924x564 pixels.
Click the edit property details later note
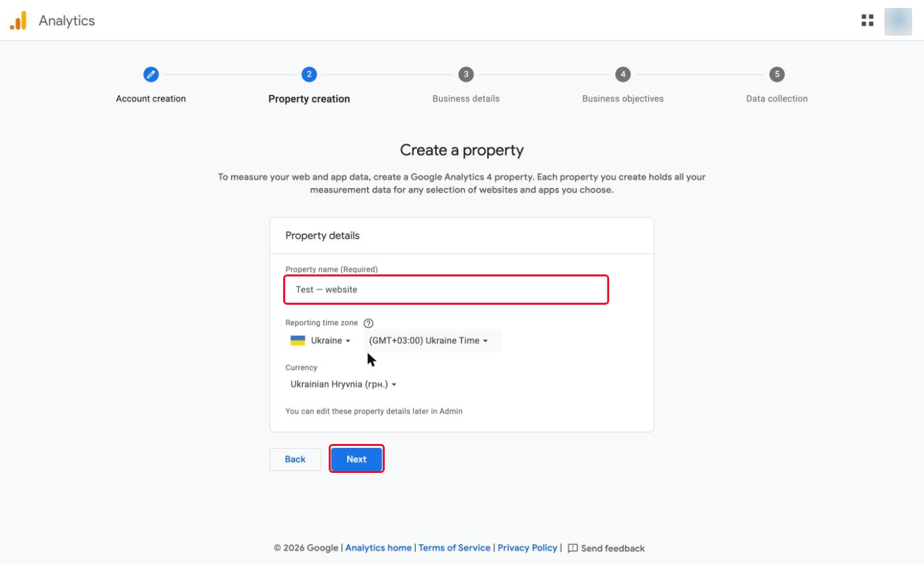[374, 411]
